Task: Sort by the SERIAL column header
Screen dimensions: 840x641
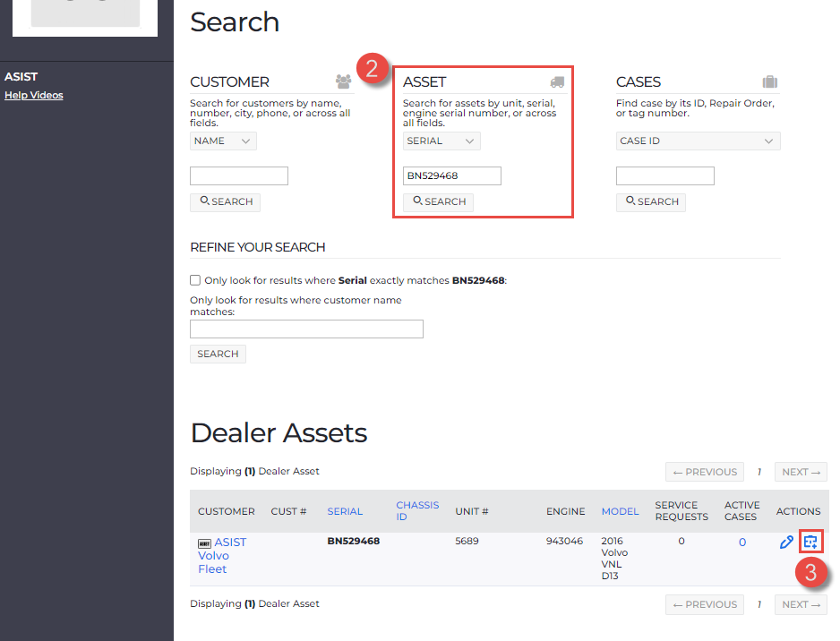Action: point(345,511)
